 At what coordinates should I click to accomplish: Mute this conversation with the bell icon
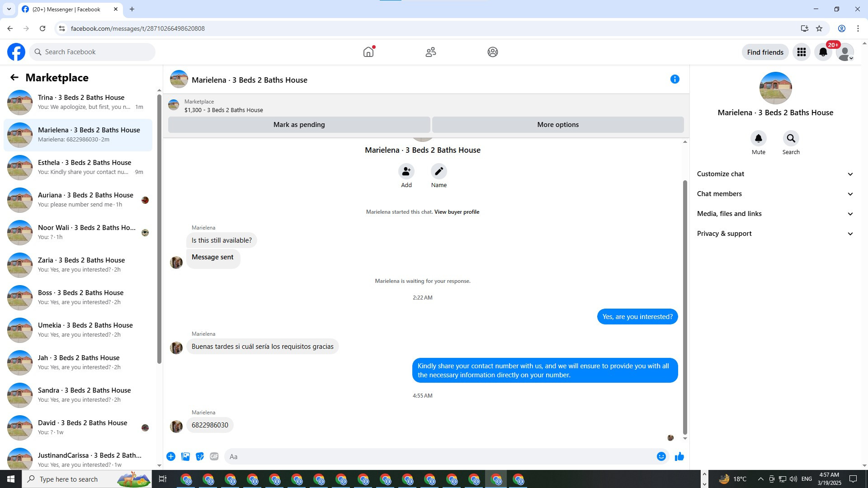[759, 138]
